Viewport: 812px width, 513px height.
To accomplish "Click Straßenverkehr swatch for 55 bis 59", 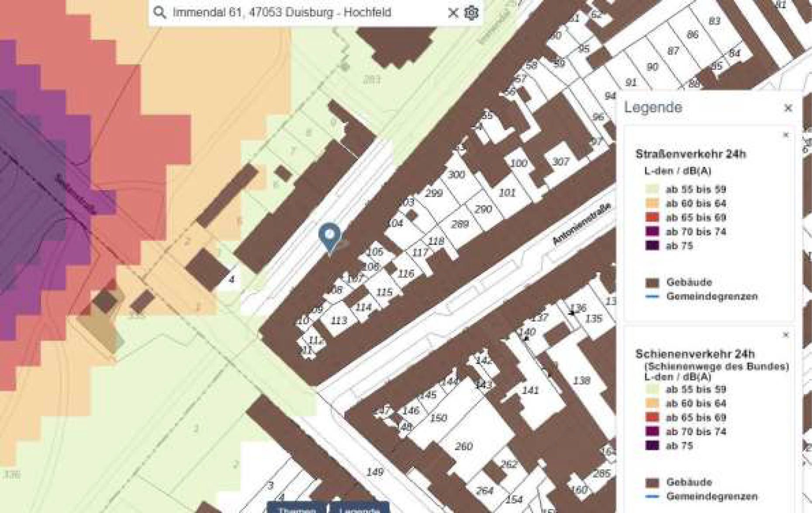I will tap(652, 189).
